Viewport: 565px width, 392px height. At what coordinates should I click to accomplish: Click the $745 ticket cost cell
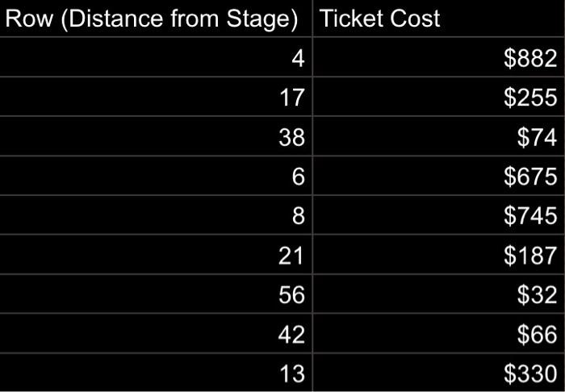click(438, 215)
